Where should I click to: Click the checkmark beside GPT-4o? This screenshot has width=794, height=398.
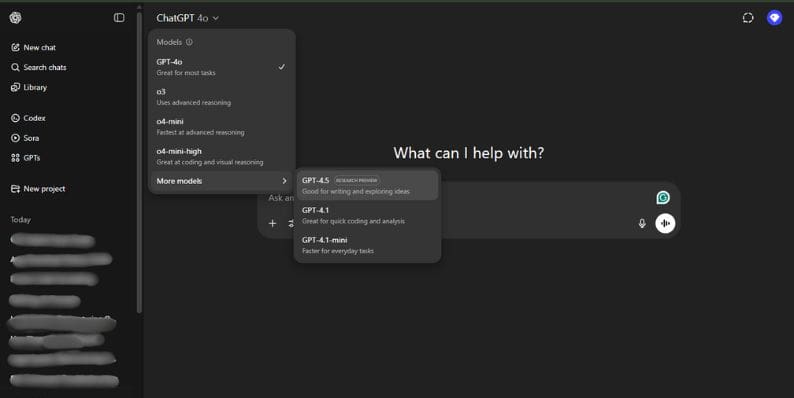[x=282, y=67]
